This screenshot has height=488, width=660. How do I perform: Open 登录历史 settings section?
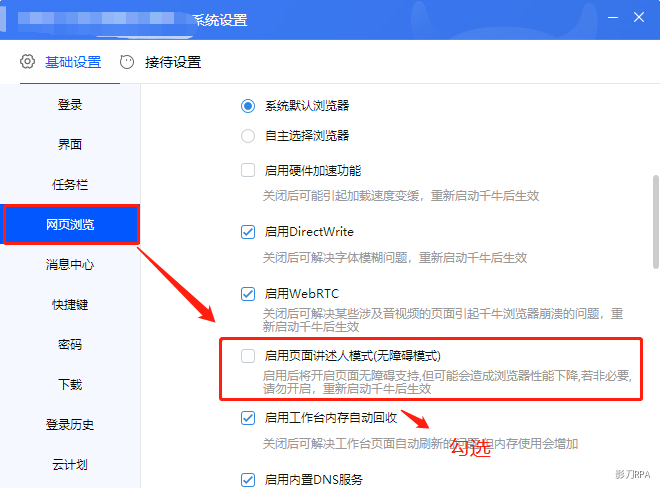tap(70, 424)
